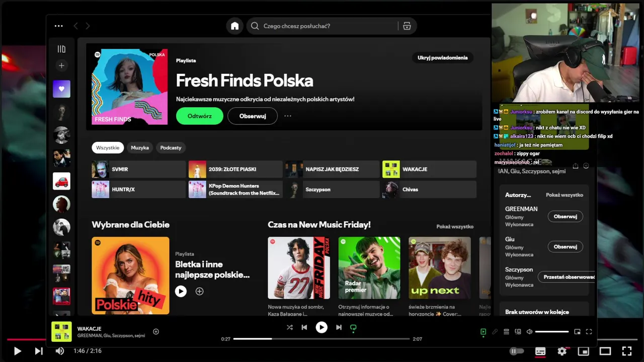Open the Fresh Finds Polska cover image
The width and height of the screenshot is (644, 362).
coord(130,87)
